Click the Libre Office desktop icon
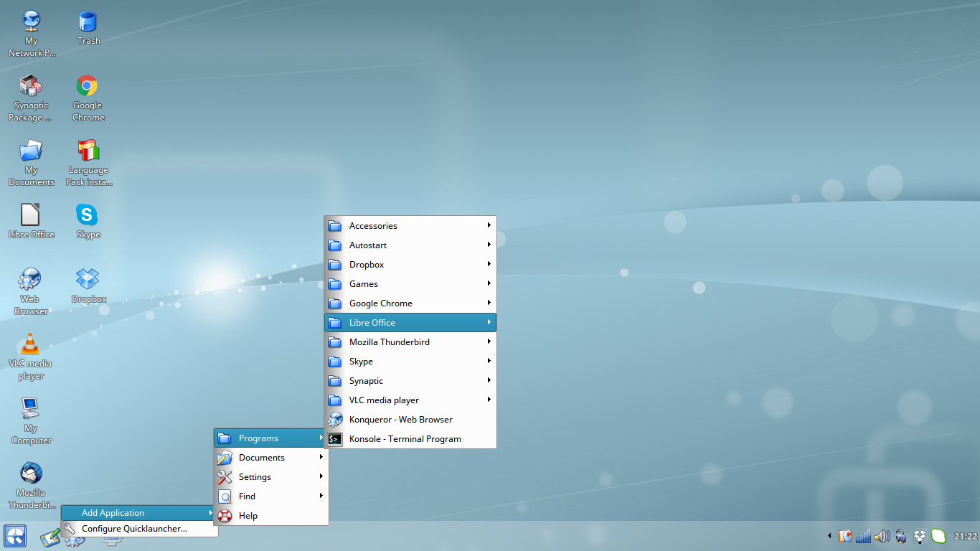 (31, 221)
